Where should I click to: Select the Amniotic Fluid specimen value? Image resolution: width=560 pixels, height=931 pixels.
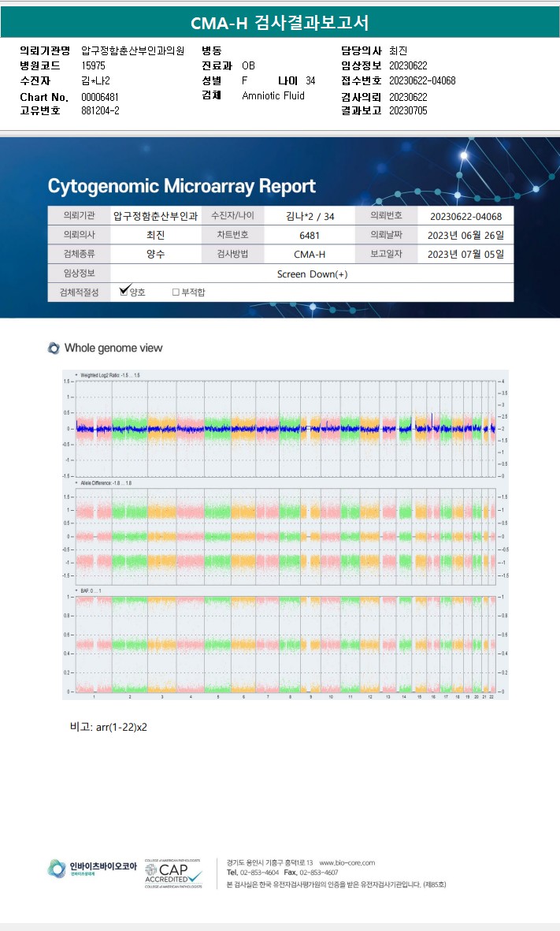(273, 95)
